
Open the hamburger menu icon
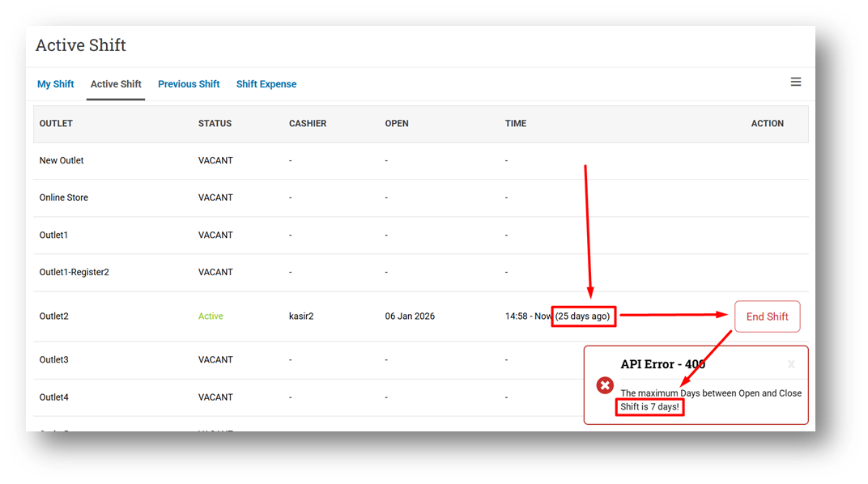tap(795, 82)
